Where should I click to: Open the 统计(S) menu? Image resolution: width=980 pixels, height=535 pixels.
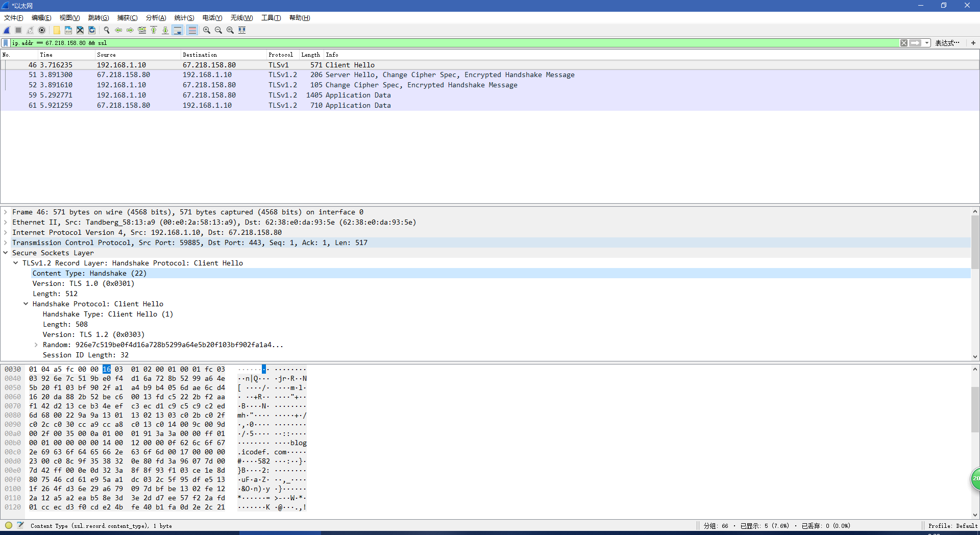click(x=184, y=18)
